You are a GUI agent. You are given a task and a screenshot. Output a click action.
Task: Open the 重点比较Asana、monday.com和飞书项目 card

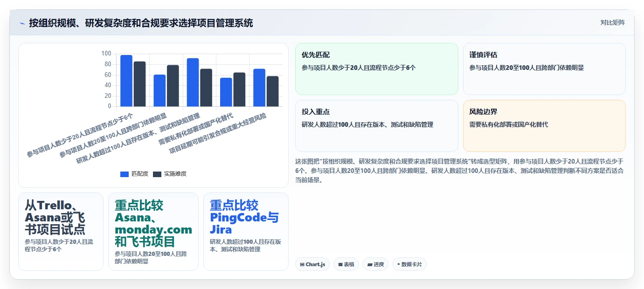(x=153, y=231)
